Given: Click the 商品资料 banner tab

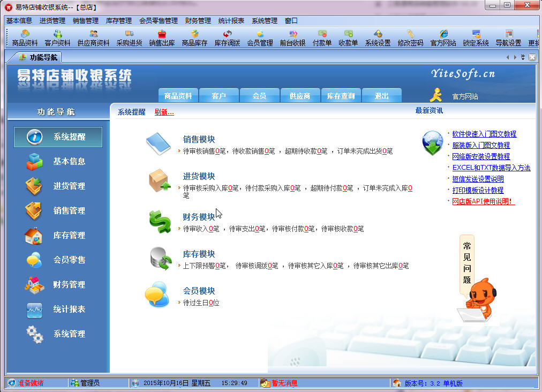Looking at the screenshot, I should coord(178,96).
